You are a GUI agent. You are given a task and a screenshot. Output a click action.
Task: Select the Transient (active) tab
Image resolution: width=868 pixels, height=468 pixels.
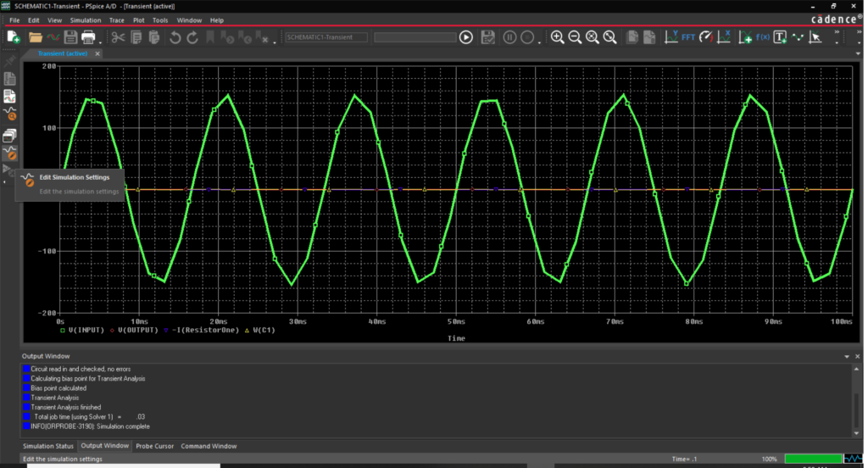click(x=62, y=53)
